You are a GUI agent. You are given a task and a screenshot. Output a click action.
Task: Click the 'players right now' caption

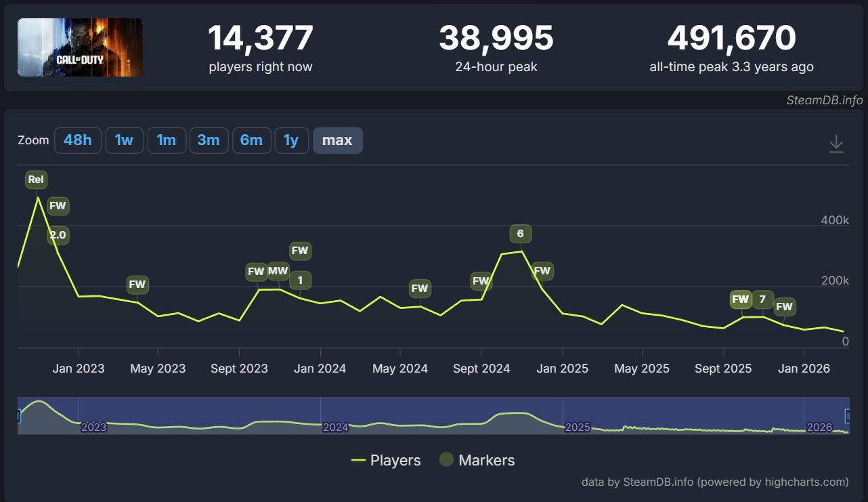(x=261, y=66)
